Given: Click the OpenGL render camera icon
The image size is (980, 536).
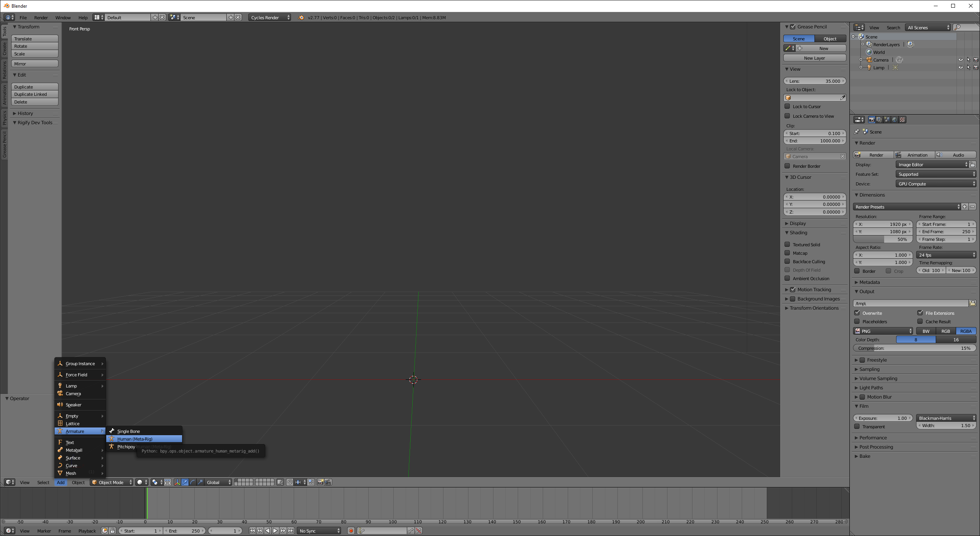Looking at the screenshot, I should [x=320, y=482].
